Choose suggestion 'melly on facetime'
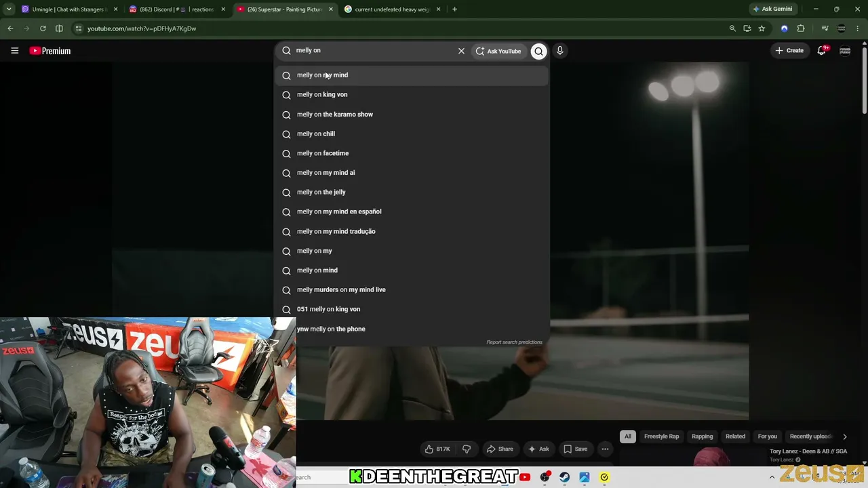 [x=412, y=153]
